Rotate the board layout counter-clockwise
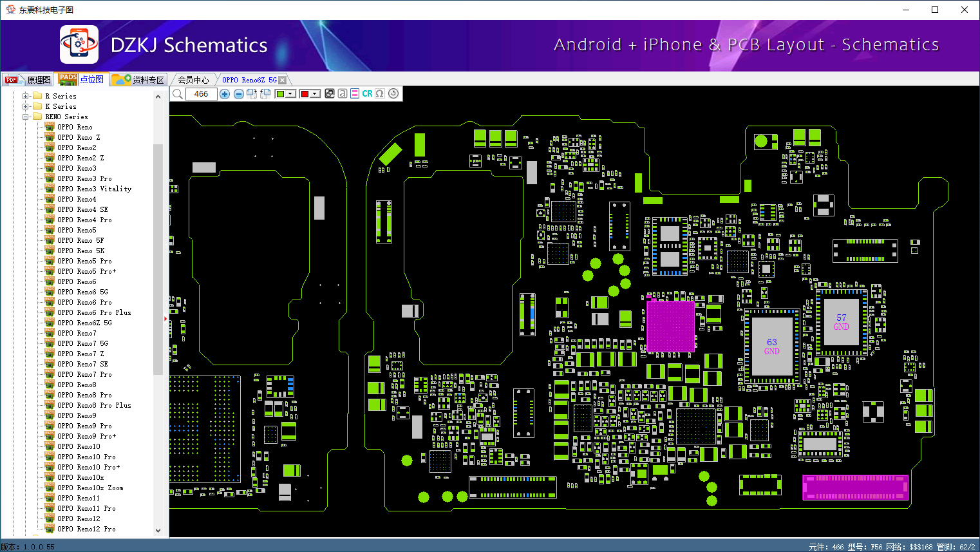Screen dimensions: 980x552 coord(265,94)
